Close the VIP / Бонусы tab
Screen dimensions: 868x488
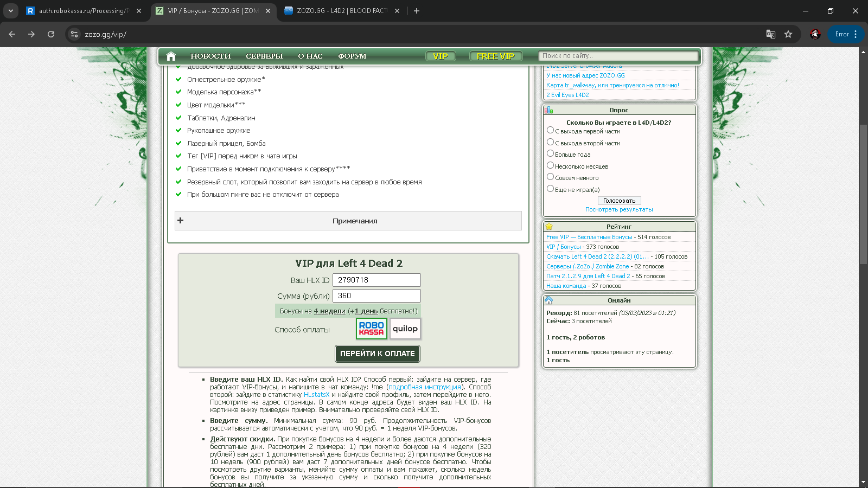tap(268, 11)
